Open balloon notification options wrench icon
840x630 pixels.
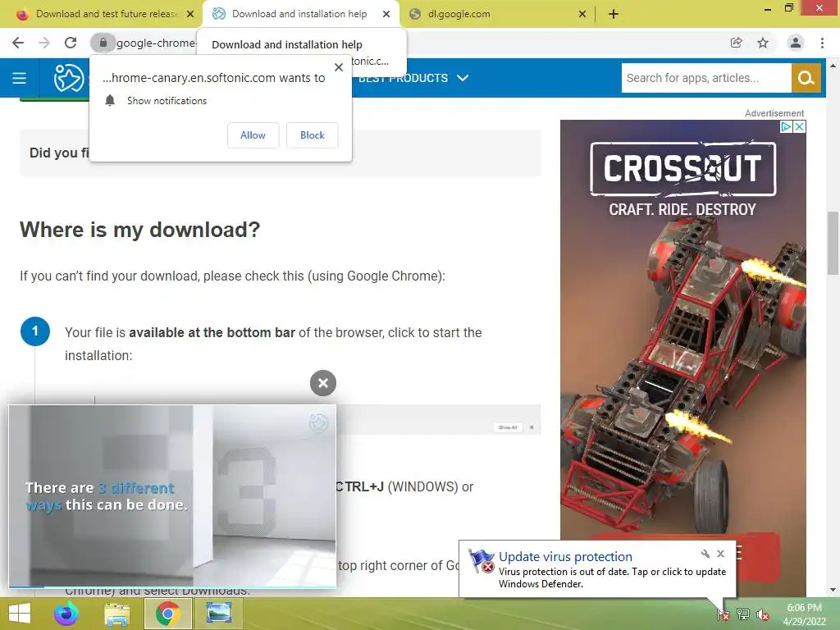pos(705,554)
